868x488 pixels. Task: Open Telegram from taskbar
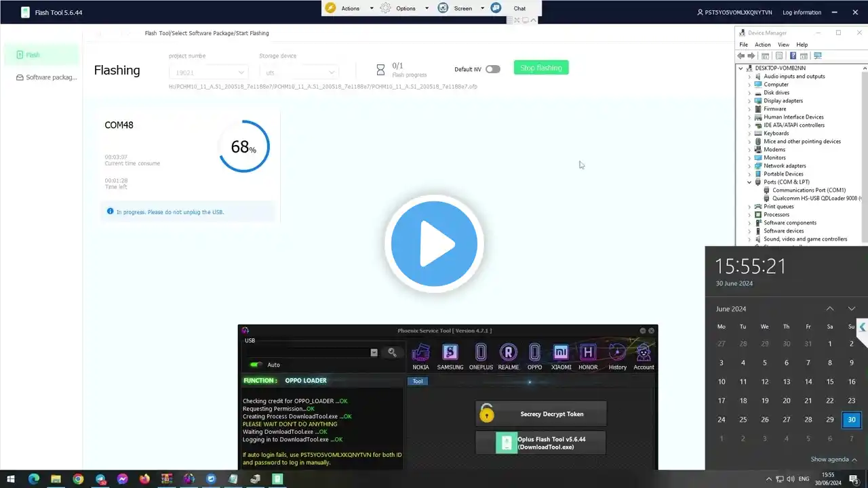tap(100, 479)
